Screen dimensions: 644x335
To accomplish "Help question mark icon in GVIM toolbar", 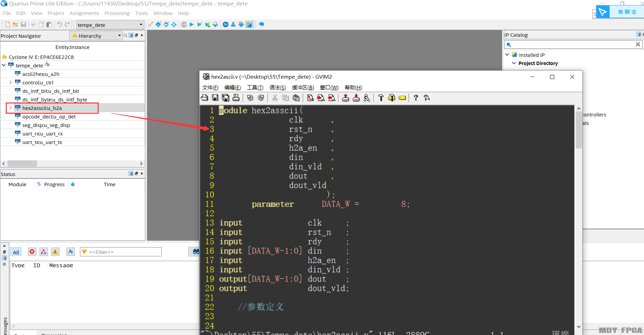I will click(416, 98).
